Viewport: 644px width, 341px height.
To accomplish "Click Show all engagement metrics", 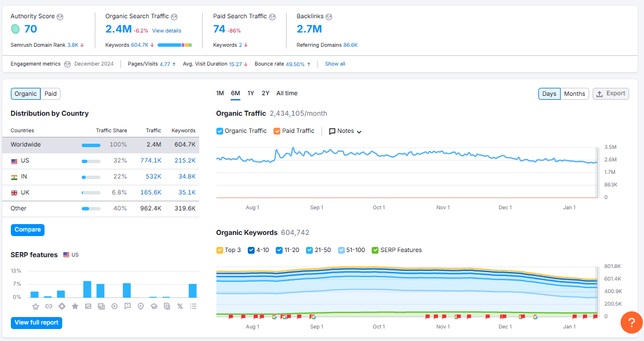I will coord(335,64).
